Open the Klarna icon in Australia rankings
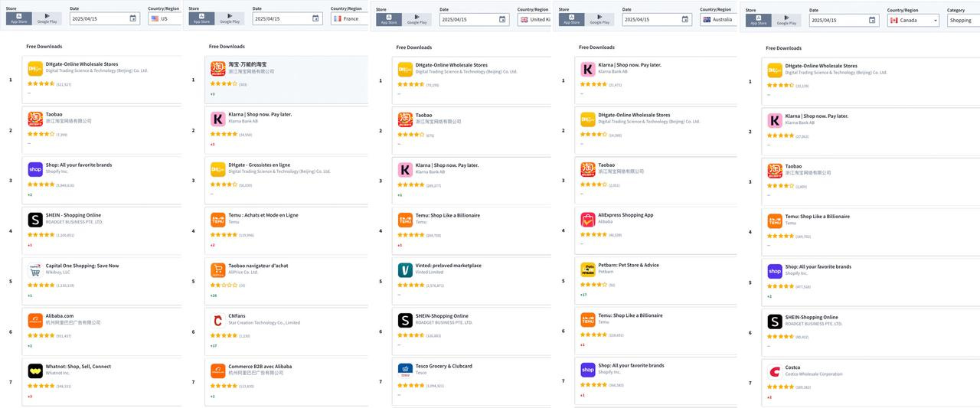This screenshot has height=408, width=980. [588, 69]
